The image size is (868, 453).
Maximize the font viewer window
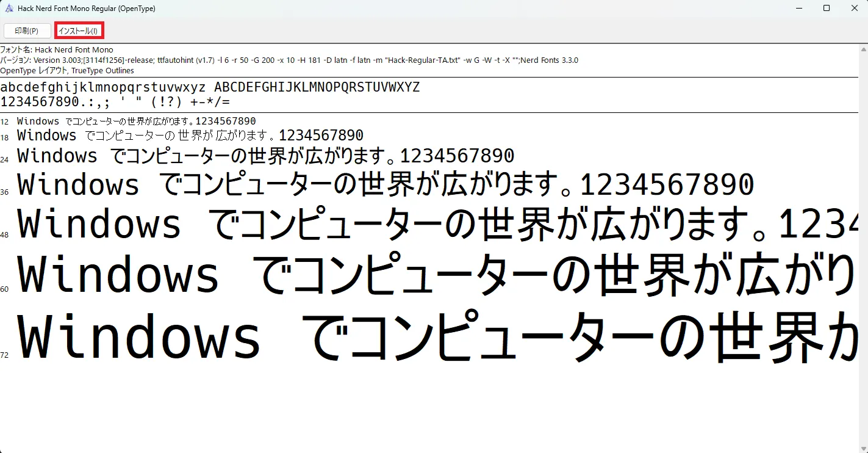pos(827,9)
